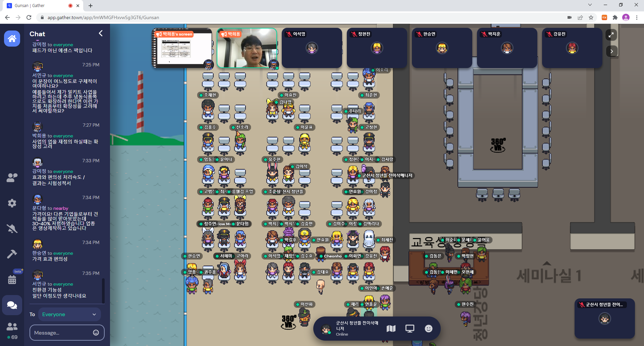644x346 pixels.
Task: Click the 이소리 name label on map
Action: point(379,70)
